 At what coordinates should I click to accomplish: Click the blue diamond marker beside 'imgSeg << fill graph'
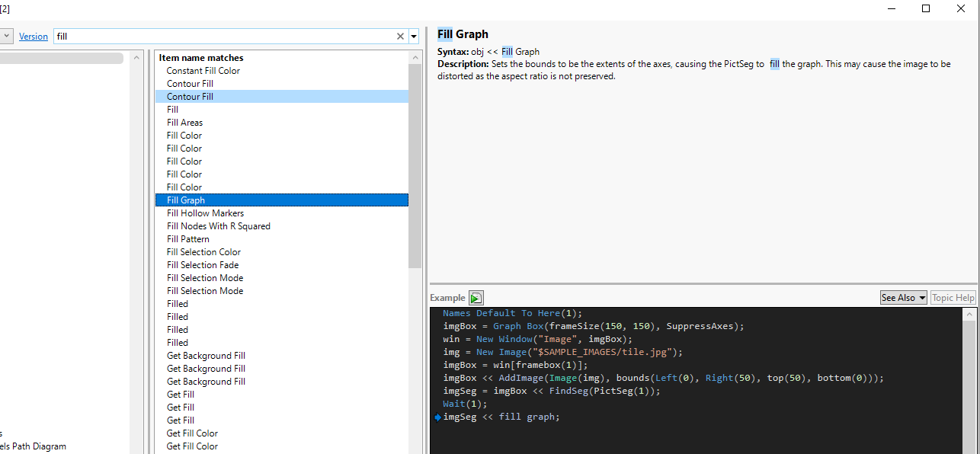pos(437,417)
